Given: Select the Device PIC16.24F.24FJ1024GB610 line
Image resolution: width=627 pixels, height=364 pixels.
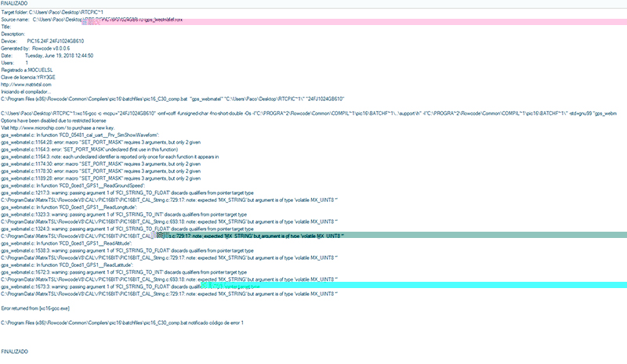Looking at the screenshot, I should [x=42, y=41].
